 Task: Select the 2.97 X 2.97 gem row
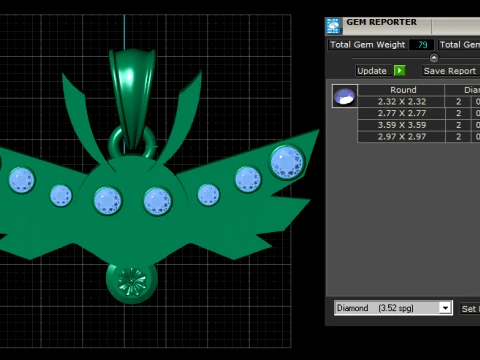pos(401,137)
